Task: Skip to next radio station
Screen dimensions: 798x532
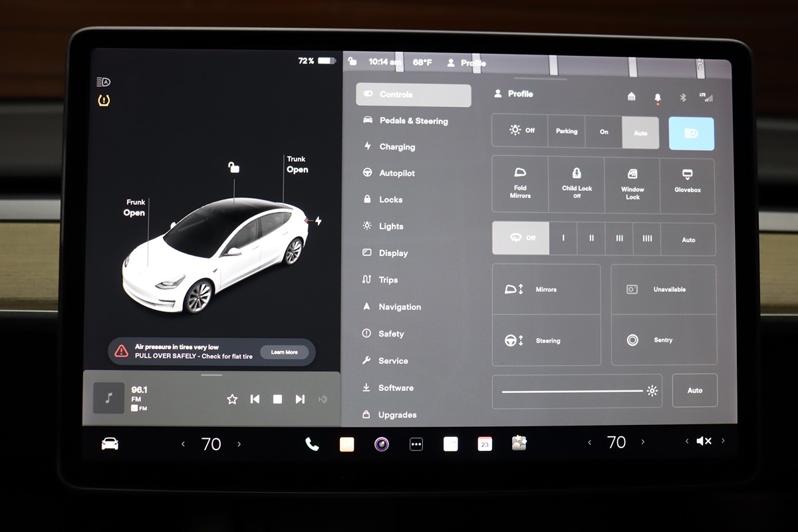Action: click(x=300, y=399)
